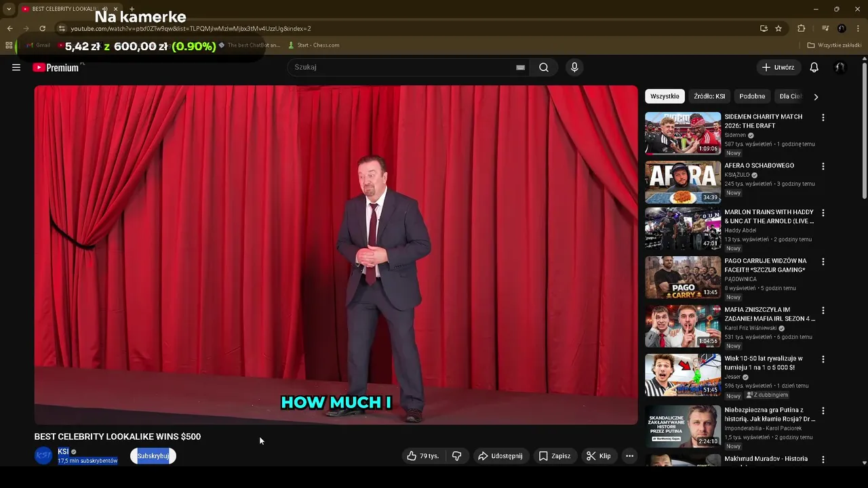Open KSI channel avatar
Image resolution: width=868 pixels, height=488 pixels.
pos(43,455)
